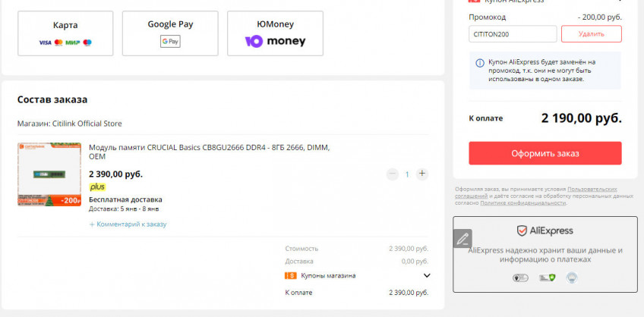Click the Visa logo on Карта option
644x317 pixels.
coord(45,42)
